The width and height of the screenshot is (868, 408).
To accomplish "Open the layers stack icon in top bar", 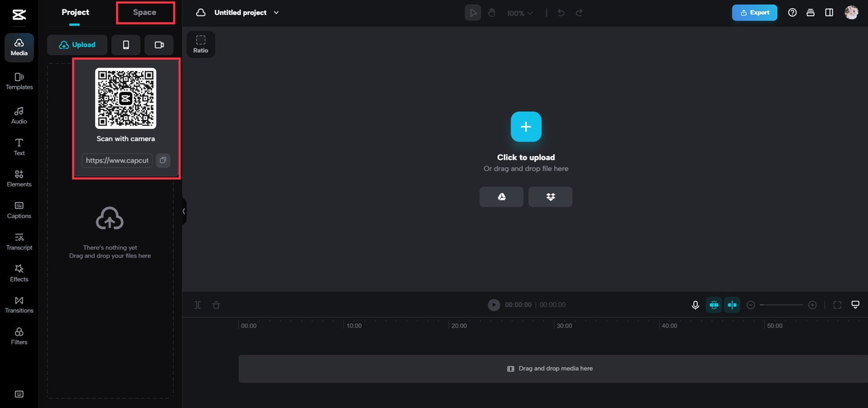I will pyautogui.click(x=810, y=13).
